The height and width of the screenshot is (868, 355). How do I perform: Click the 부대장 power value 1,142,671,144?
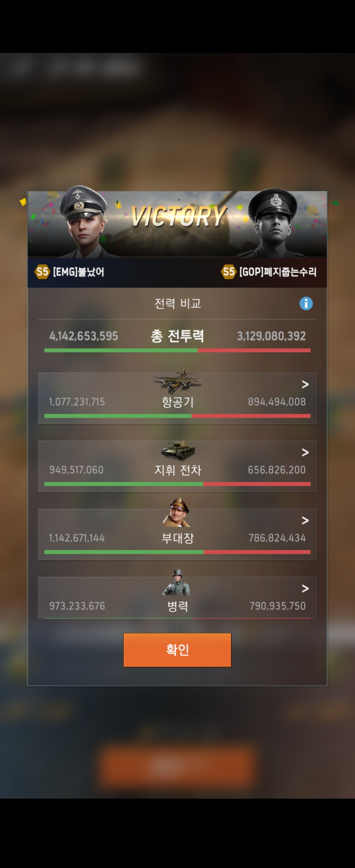coord(77,538)
